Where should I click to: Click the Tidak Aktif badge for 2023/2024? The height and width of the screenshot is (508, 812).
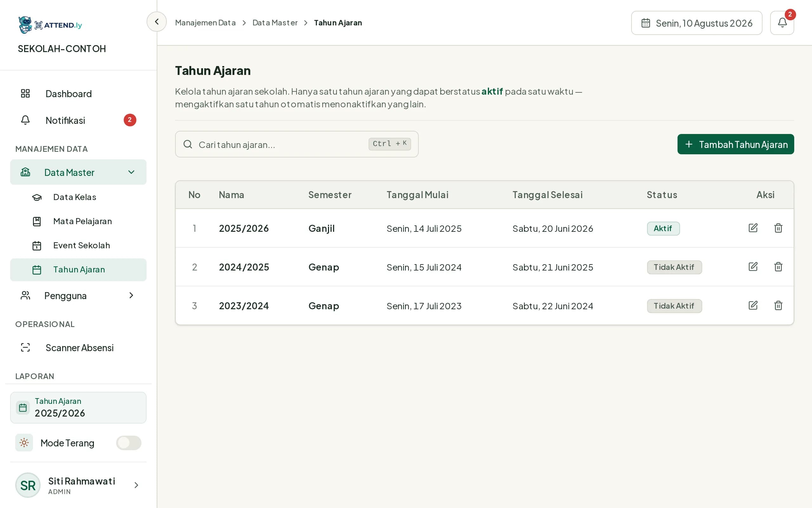pos(674,306)
